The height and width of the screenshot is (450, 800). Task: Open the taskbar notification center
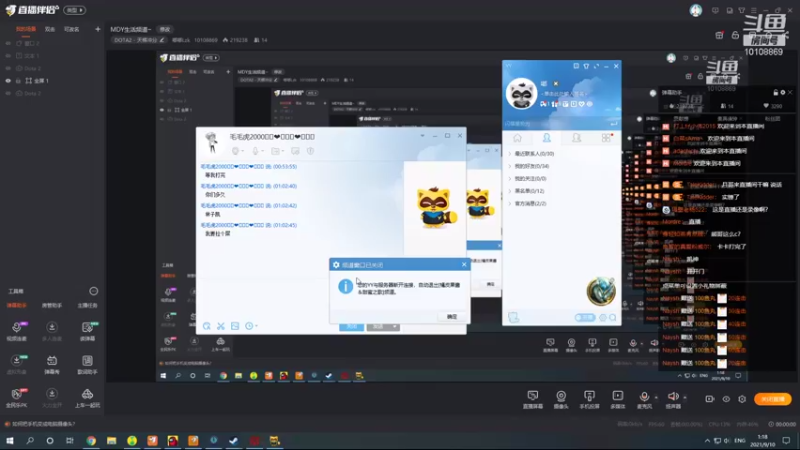click(787, 440)
